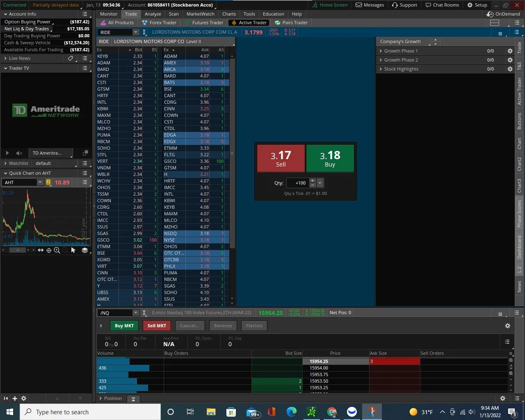
Task: Switch to the Analyze tab
Action: (153, 14)
